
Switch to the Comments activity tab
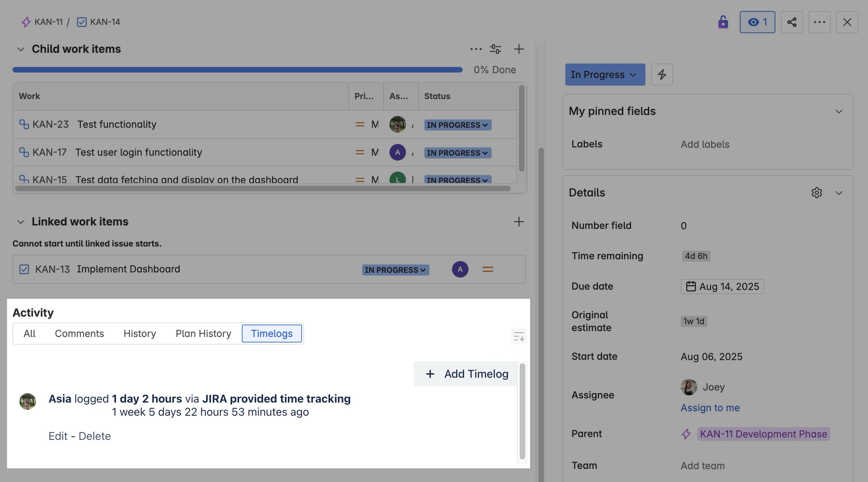(x=79, y=334)
